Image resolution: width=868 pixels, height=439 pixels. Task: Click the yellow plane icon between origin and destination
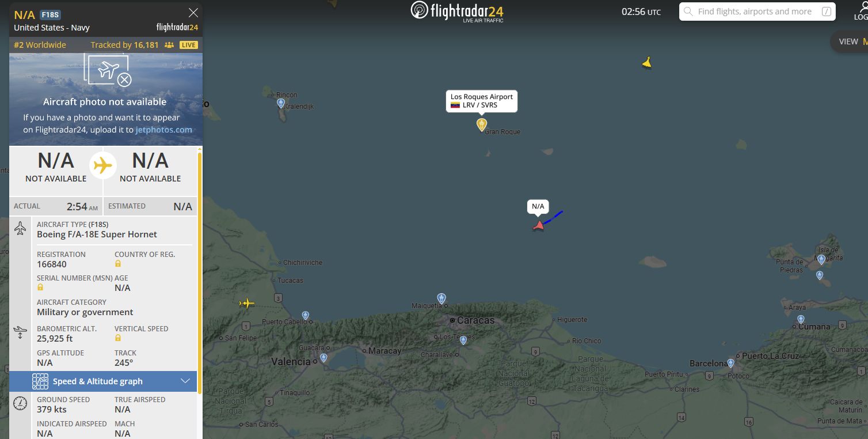click(x=103, y=166)
